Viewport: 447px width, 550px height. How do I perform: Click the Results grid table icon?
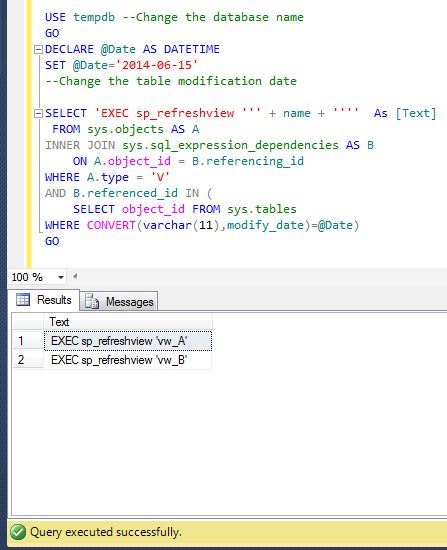(x=23, y=300)
